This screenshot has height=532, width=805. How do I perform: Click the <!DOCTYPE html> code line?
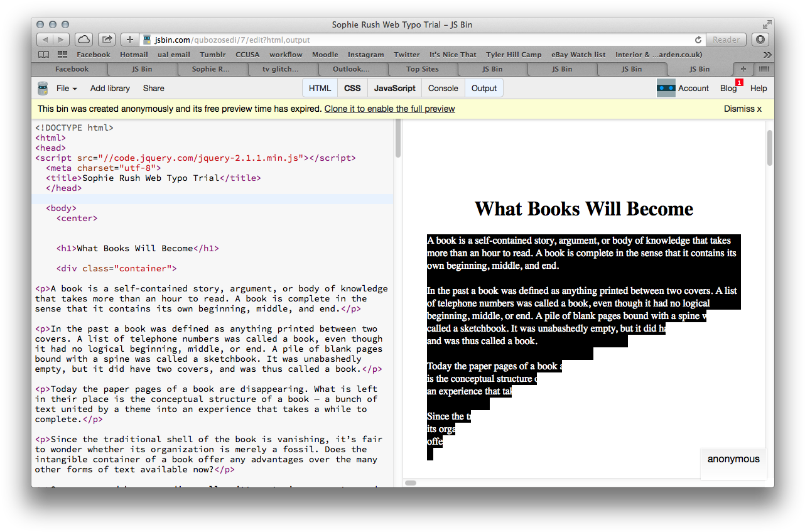74,128
